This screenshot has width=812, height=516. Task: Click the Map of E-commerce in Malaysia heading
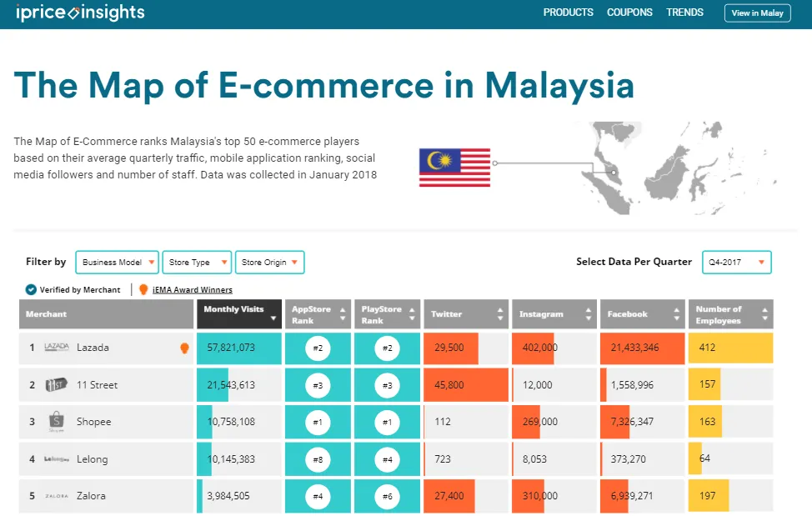point(324,85)
